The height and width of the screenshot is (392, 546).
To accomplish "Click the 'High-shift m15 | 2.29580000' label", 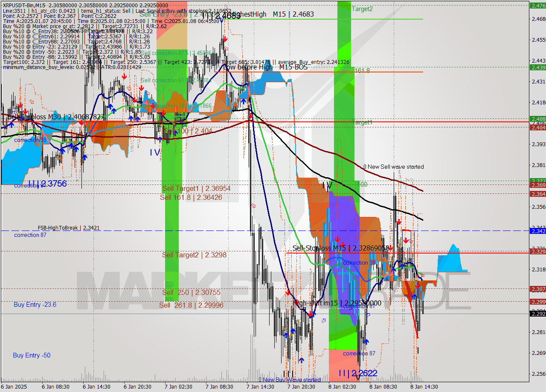I will tap(337, 303).
